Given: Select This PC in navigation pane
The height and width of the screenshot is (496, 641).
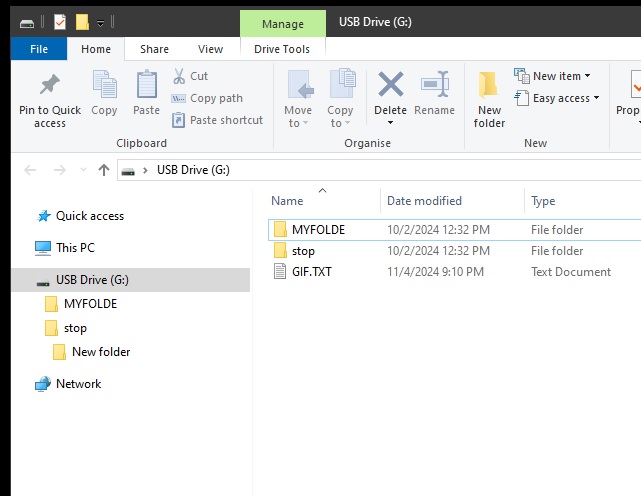Looking at the screenshot, I should (75, 248).
